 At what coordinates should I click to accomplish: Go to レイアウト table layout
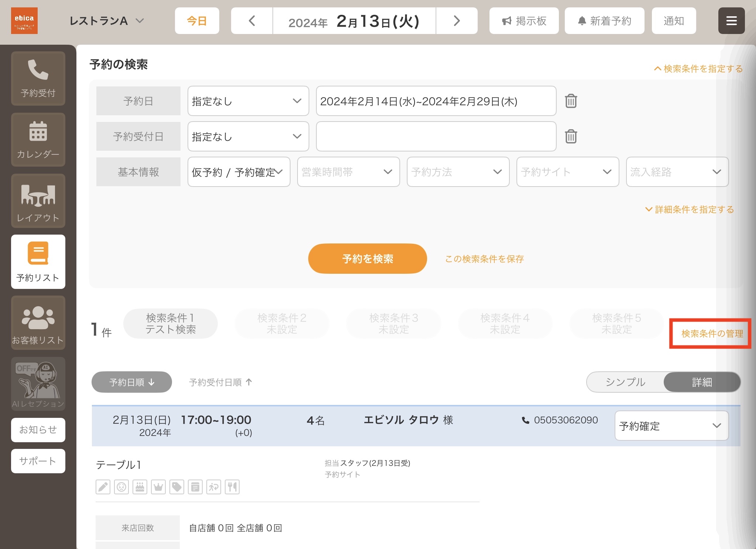coord(38,201)
